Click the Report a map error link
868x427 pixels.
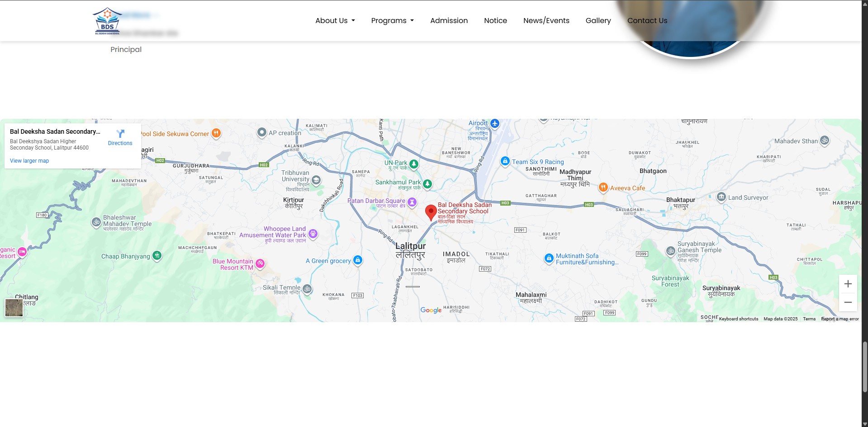(x=840, y=319)
